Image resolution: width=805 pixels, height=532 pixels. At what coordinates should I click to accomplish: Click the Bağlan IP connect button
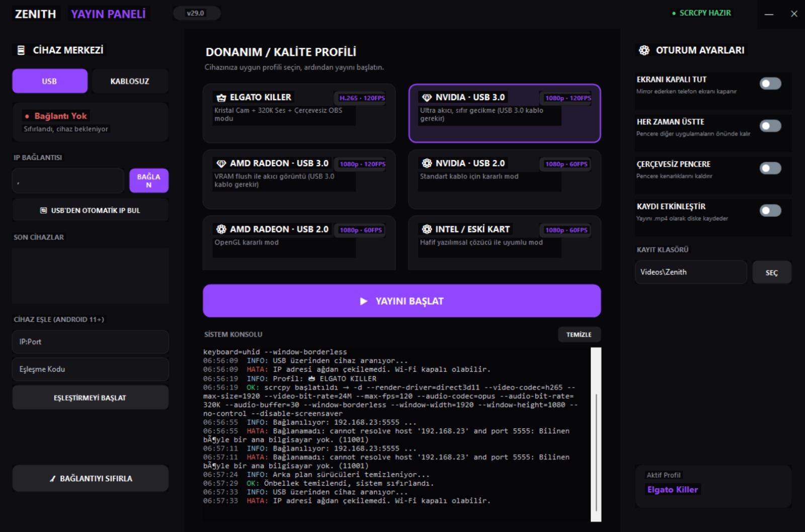[149, 181]
